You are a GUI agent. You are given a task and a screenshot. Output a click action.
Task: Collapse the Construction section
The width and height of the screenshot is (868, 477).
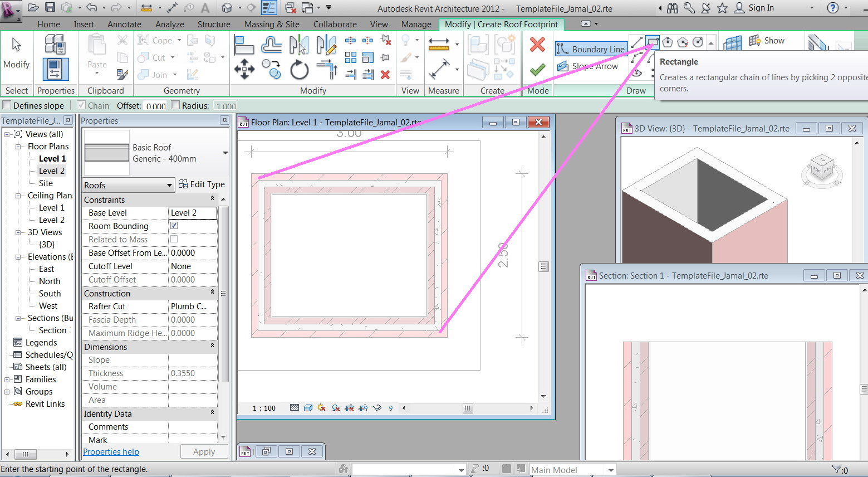212,293
